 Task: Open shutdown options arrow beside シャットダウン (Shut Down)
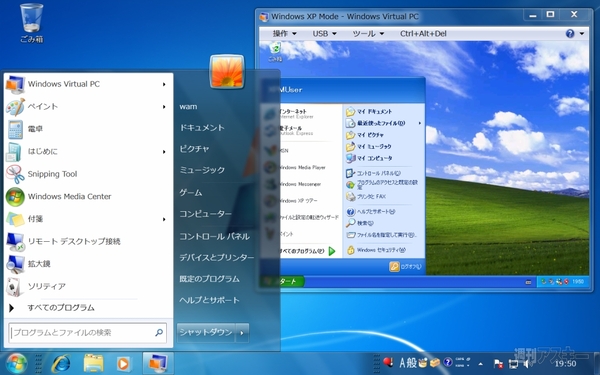click(x=242, y=333)
